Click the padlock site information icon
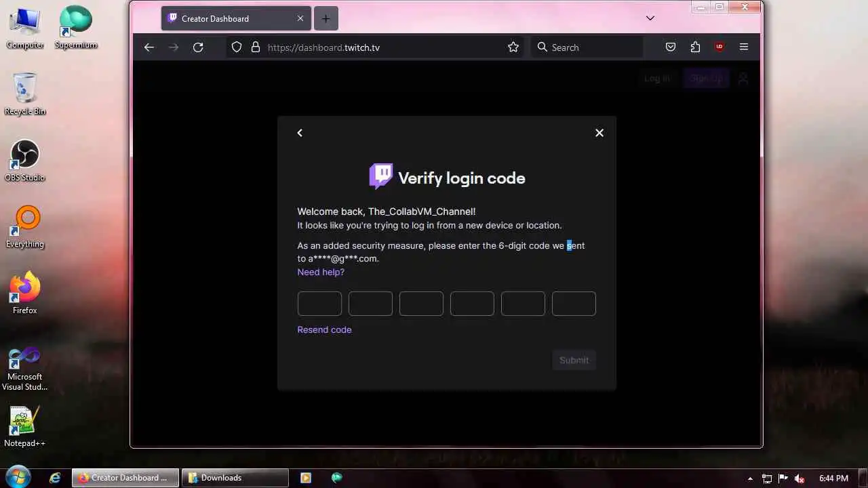This screenshot has width=868, height=488. click(256, 47)
